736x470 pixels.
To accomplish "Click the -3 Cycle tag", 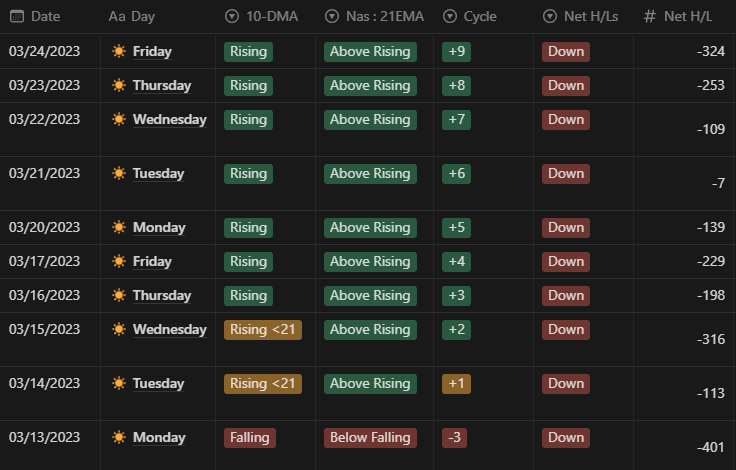I will pyautogui.click(x=454, y=438).
